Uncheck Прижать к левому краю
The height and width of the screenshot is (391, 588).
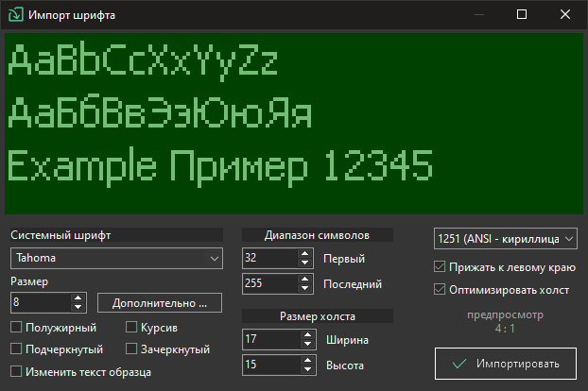click(x=440, y=267)
